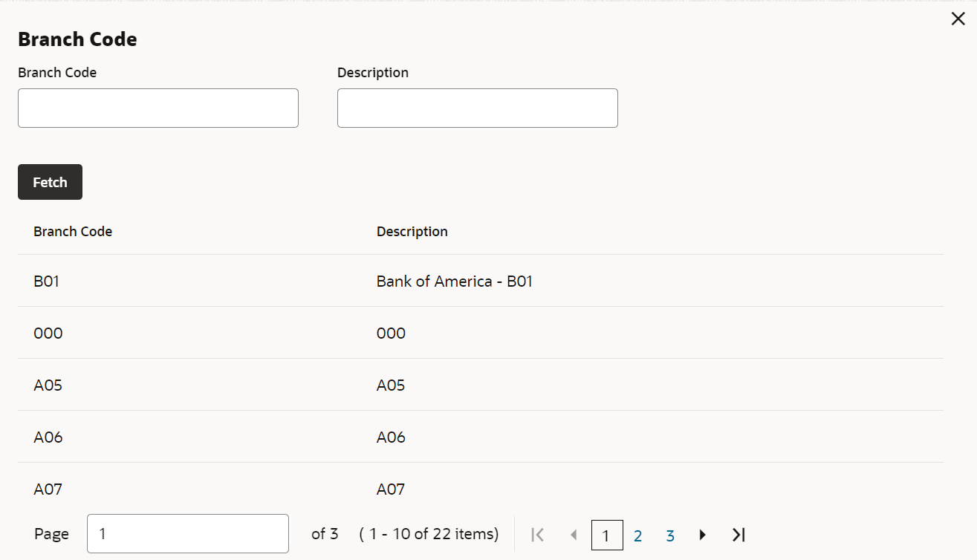Select branch code A07 cell
This screenshot has height=560, width=977.
pyautogui.click(x=48, y=489)
